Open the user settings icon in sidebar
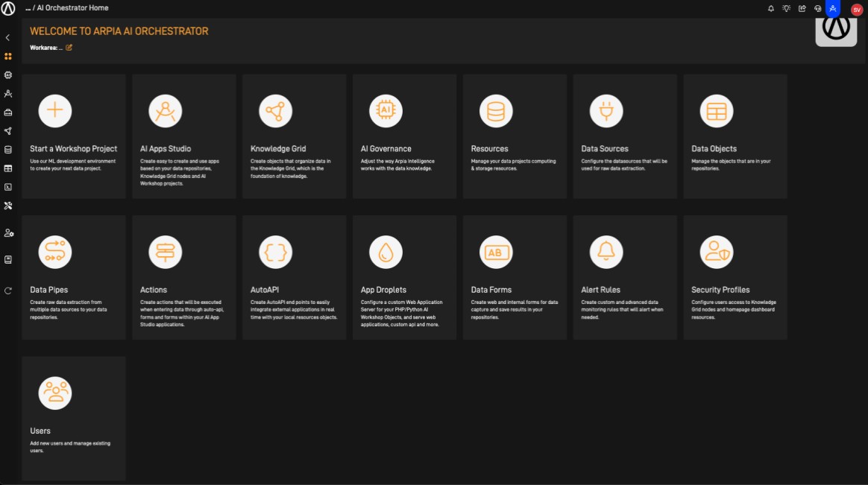Screen dimensions: 868x485 (8, 233)
